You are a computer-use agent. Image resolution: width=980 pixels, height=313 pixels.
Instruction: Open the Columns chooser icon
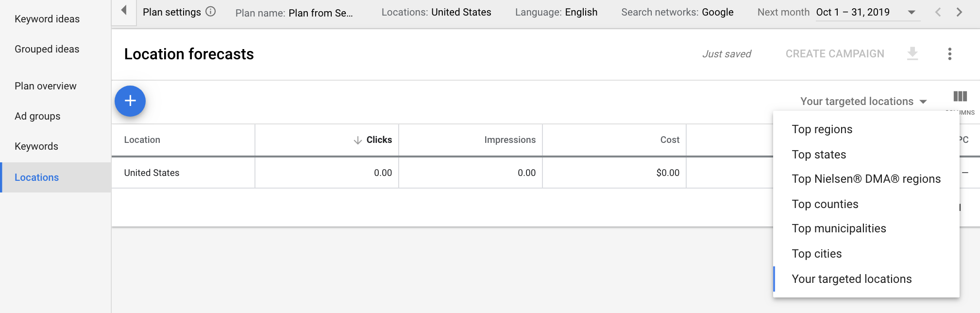click(x=960, y=97)
